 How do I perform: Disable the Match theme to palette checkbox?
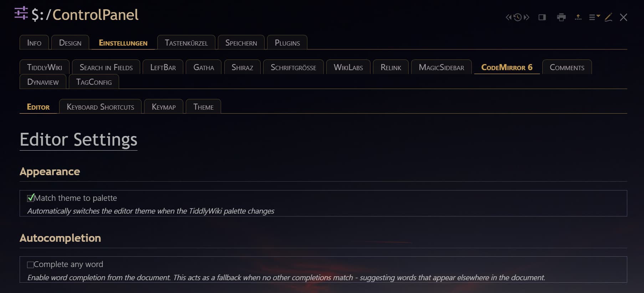pyautogui.click(x=31, y=198)
